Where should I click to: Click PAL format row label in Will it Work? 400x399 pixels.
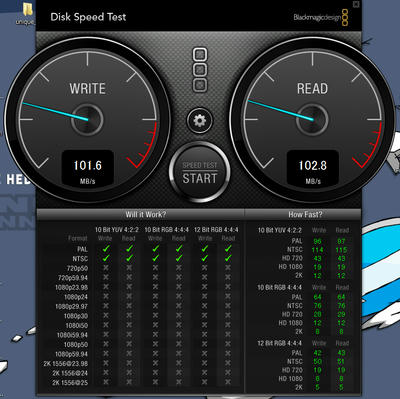tap(82, 249)
